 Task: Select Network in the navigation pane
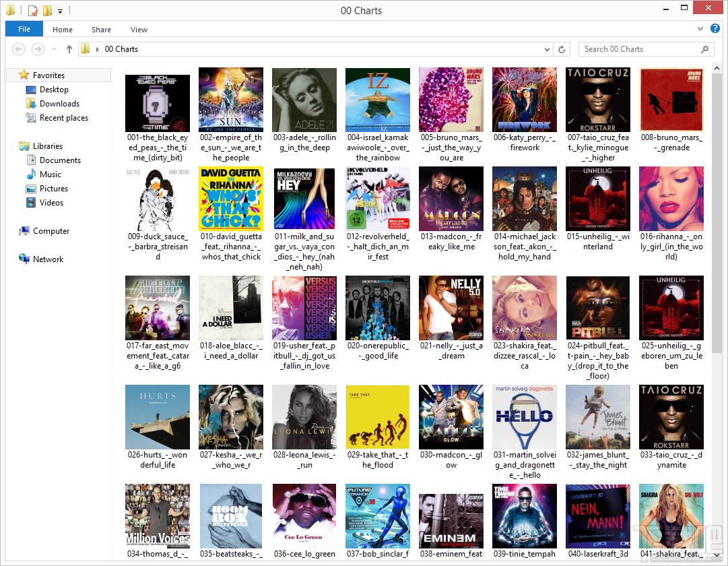tap(48, 259)
